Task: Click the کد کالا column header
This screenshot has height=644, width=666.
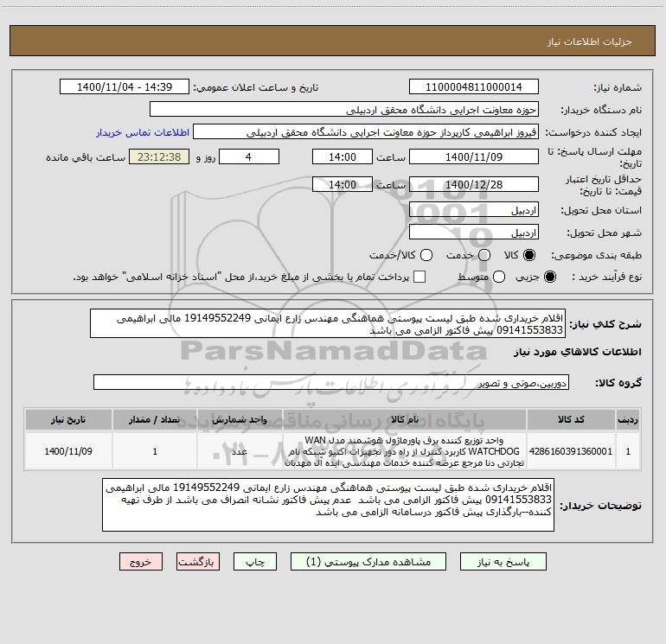Action: click(x=571, y=419)
